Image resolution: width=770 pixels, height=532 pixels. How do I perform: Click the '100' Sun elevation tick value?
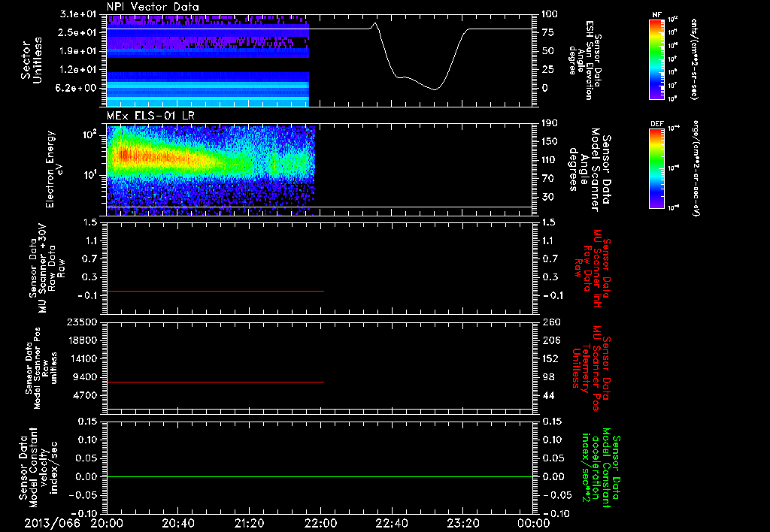(x=550, y=14)
